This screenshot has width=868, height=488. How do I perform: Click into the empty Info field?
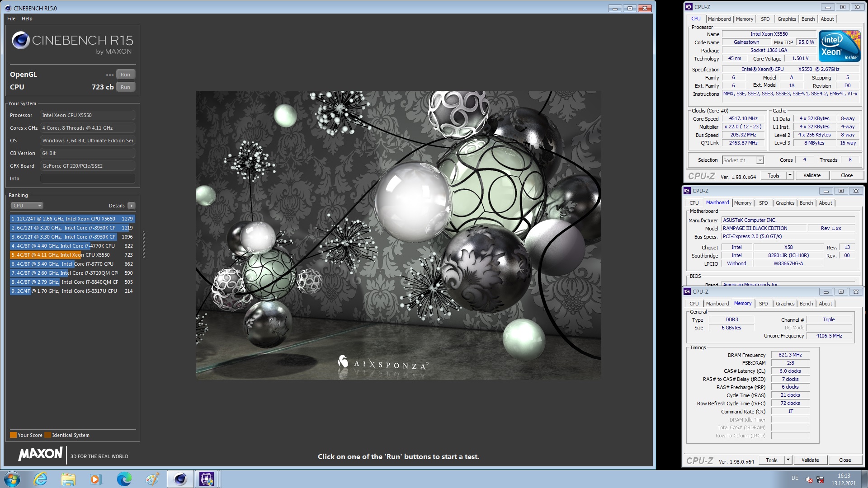tap(88, 178)
